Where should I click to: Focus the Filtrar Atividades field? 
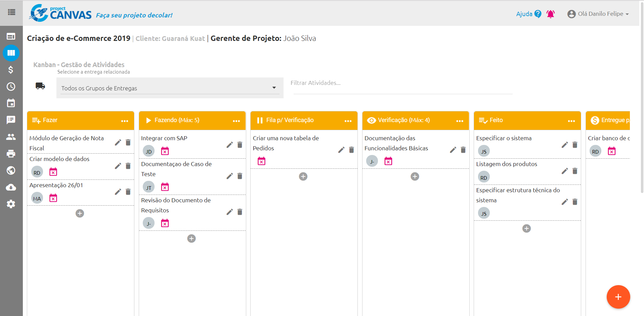click(403, 83)
